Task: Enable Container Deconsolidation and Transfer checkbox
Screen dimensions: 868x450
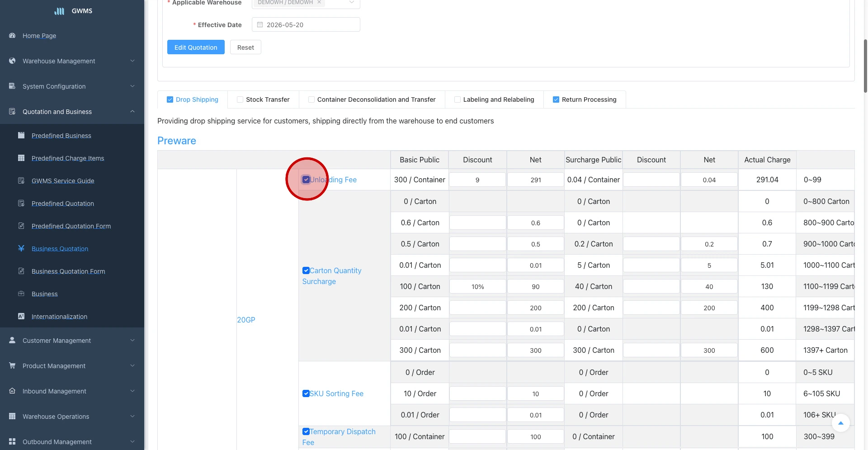Action: [x=311, y=99]
